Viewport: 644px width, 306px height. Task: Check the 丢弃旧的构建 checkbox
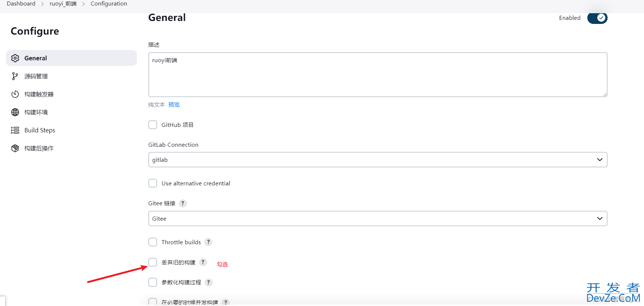(x=153, y=262)
